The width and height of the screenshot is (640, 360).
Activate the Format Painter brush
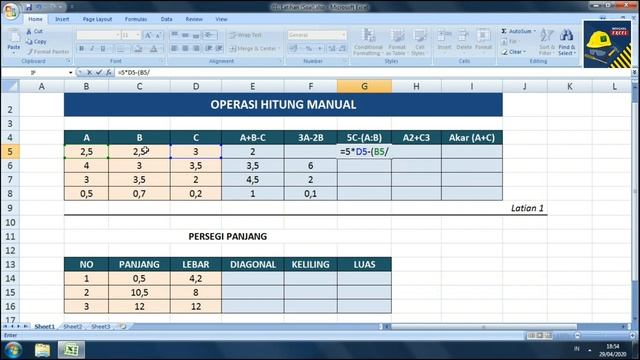[48, 52]
